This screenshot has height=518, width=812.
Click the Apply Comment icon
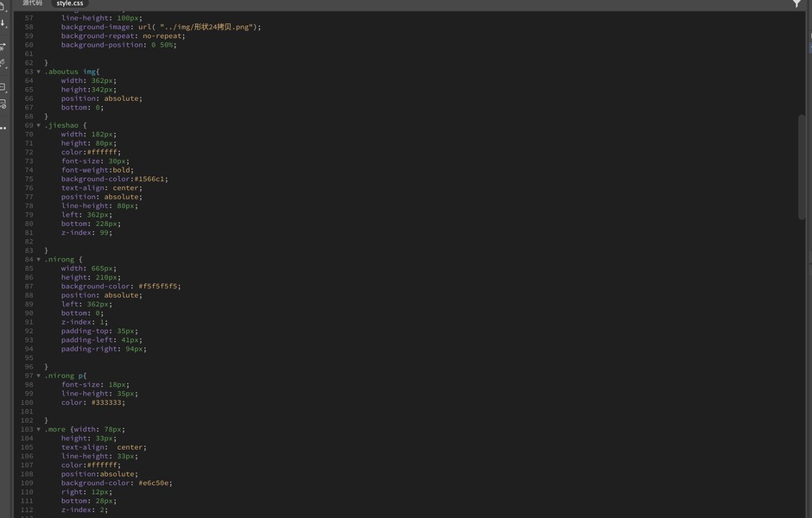point(3,87)
